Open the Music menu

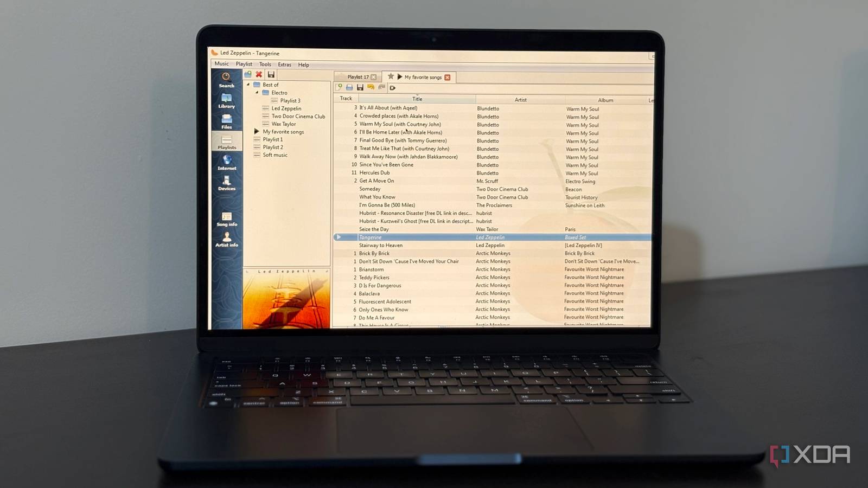221,64
